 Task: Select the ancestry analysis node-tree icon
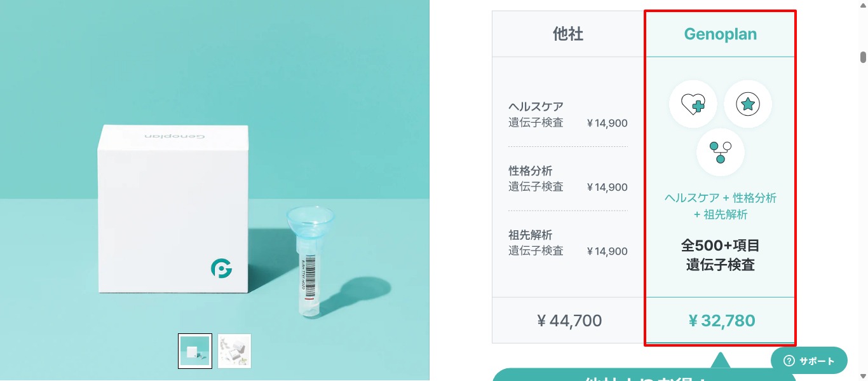point(720,152)
